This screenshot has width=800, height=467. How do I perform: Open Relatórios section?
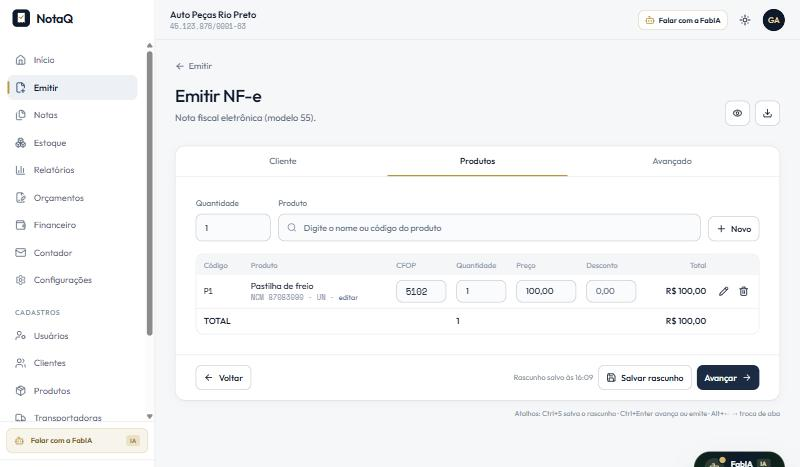pyautogui.click(x=72, y=170)
